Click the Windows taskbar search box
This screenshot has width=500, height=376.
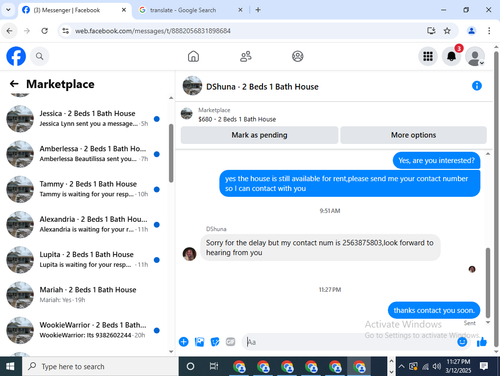[x=100, y=366]
